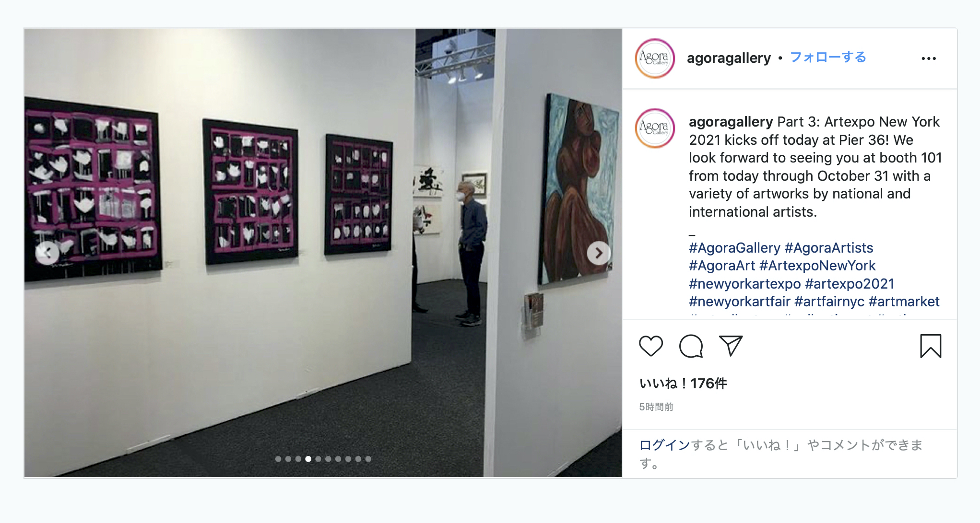Image resolution: width=980 pixels, height=523 pixels.
Task: Click the ログイン login link
Action: pyautogui.click(x=664, y=445)
